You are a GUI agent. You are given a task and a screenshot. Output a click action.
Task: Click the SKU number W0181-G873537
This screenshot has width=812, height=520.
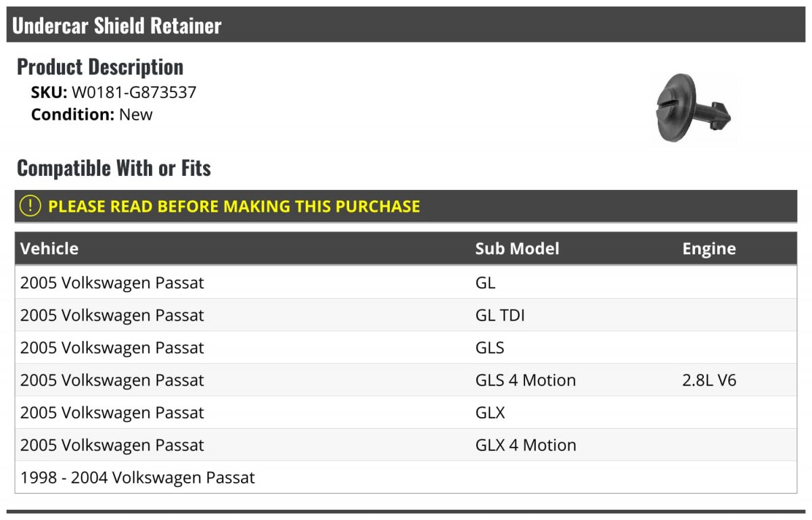(134, 93)
